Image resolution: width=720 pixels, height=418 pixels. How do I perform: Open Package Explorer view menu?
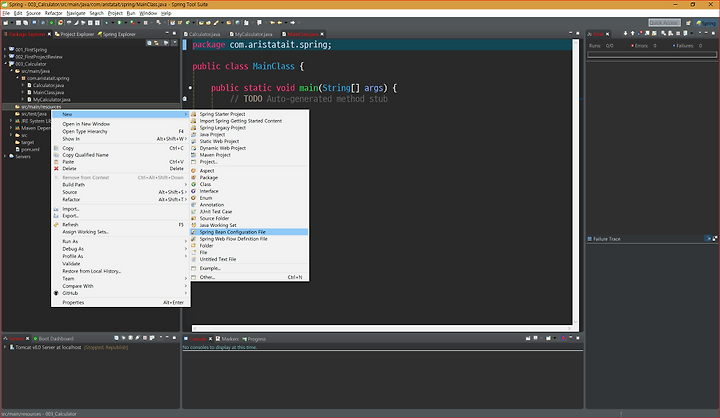tap(174, 43)
